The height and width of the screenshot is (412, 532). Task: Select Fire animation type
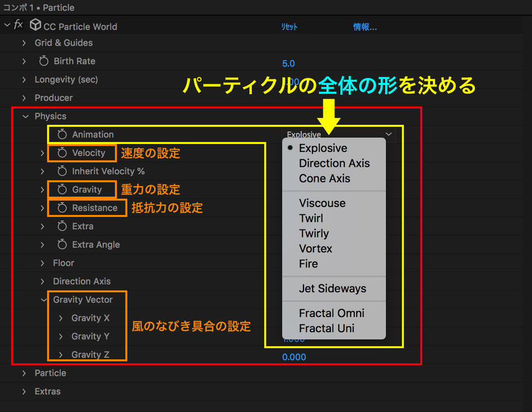[334, 264]
